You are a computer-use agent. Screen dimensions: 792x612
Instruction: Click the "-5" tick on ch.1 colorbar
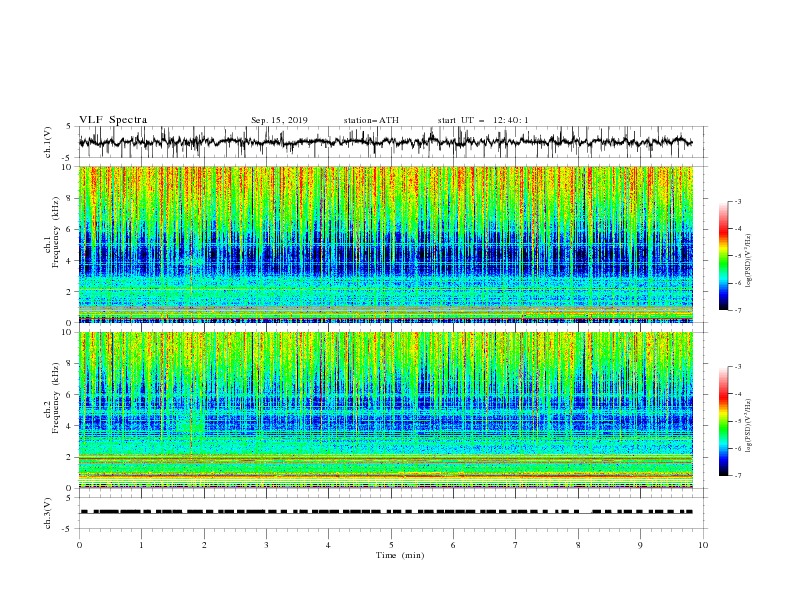[737, 256]
